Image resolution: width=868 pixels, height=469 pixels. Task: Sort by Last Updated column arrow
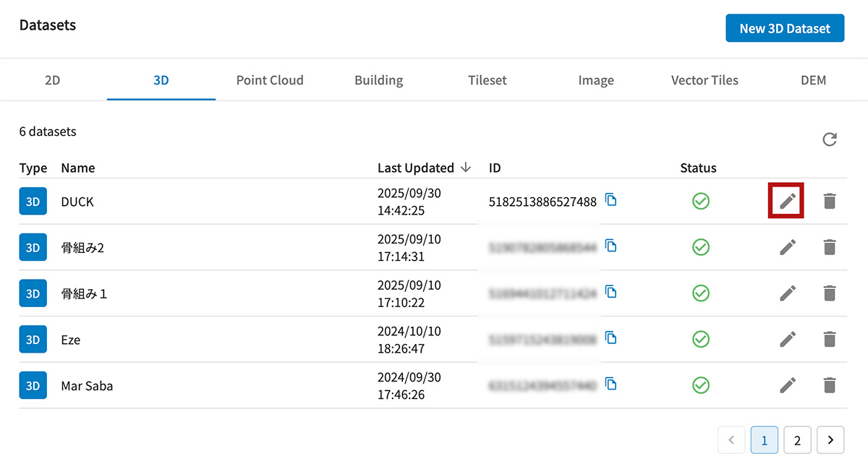pyautogui.click(x=466, y=168)
